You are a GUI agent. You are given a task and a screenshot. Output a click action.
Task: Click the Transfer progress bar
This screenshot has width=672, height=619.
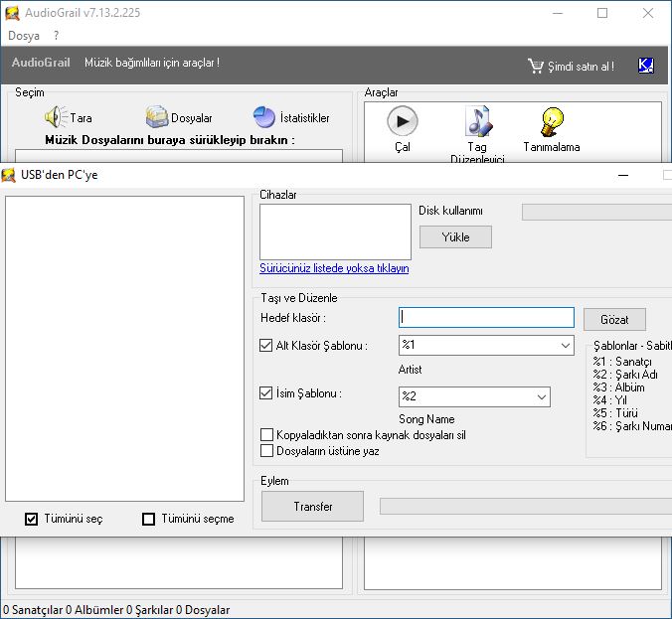pyautogui.click(x=526, y=507)
